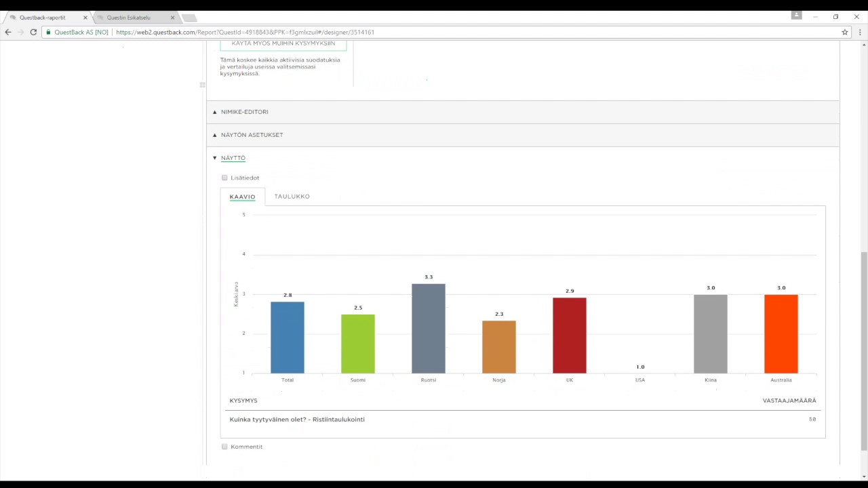Click the orange Australia bar
The height and width of the screenshot is (488, 868).
point(781,334)
